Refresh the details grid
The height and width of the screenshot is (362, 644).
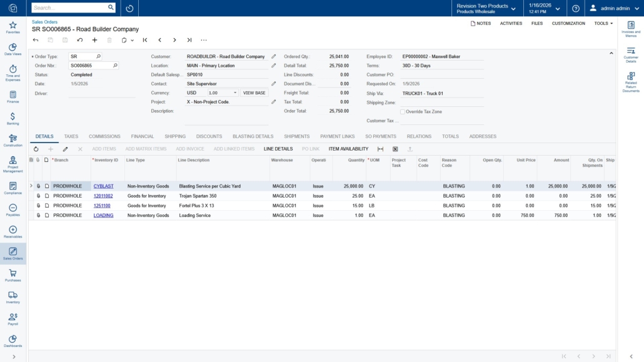point(36,149)
